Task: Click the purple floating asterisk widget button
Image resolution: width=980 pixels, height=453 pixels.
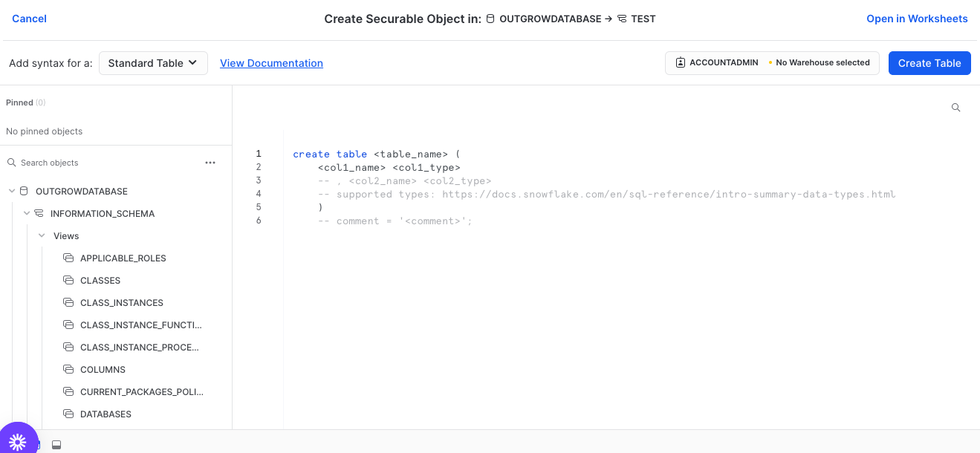Action: (x=18, y=440)
